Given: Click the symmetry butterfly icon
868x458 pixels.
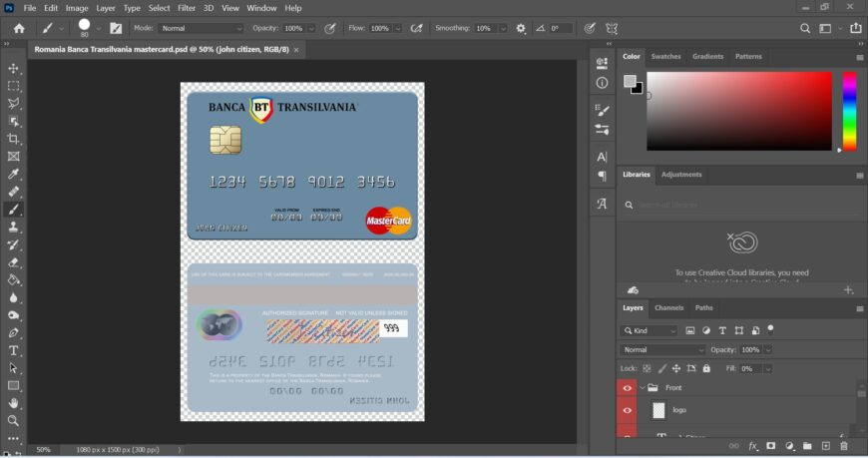Looking at the screenshot, I should [612, 28].
